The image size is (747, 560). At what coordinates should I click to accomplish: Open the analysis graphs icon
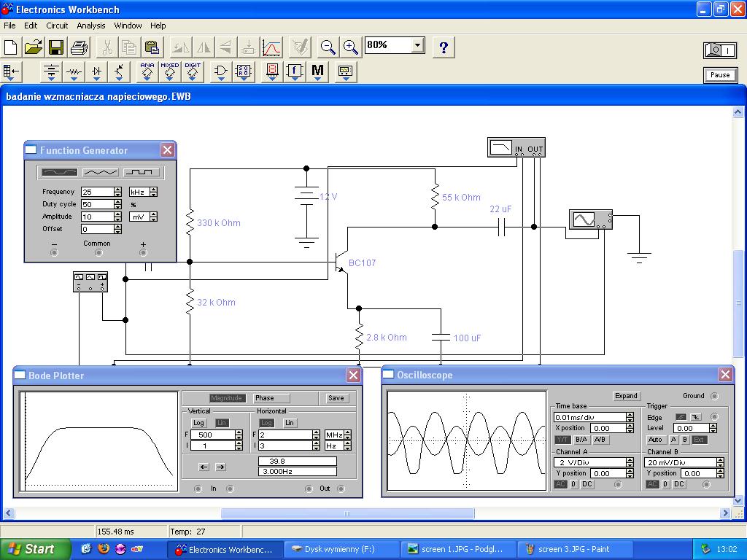click(x=271, y=47)
